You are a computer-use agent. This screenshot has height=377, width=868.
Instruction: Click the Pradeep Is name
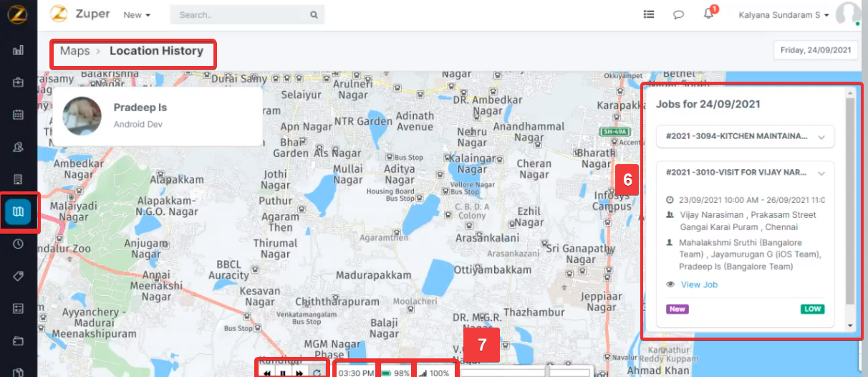click(x=140, y=108)
